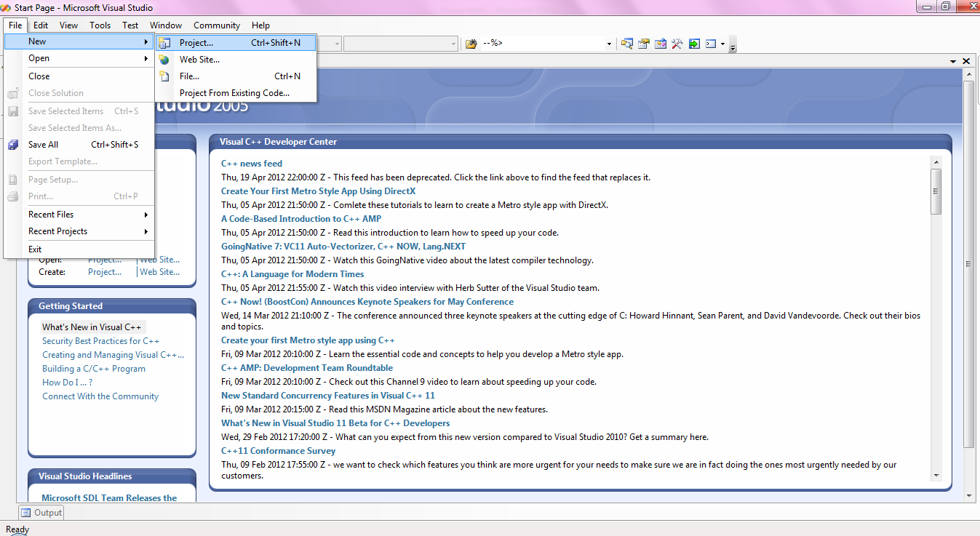The height and width of the screenshot is (536, 980).
Task: Open the GoingNative 7 headline link
Action: [x=343, y=247]
